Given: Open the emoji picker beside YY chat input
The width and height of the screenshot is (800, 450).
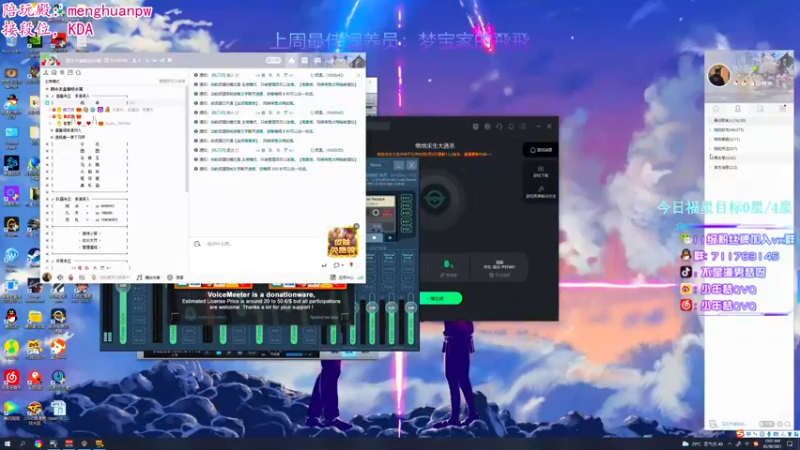Looking at the screenshot, I should tap(197, 244).
